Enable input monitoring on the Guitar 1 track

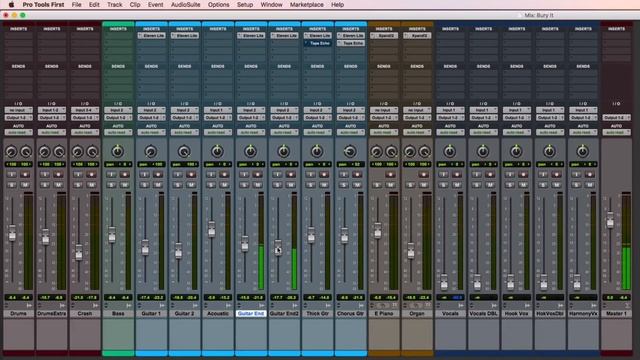click(x=144, y=175)
